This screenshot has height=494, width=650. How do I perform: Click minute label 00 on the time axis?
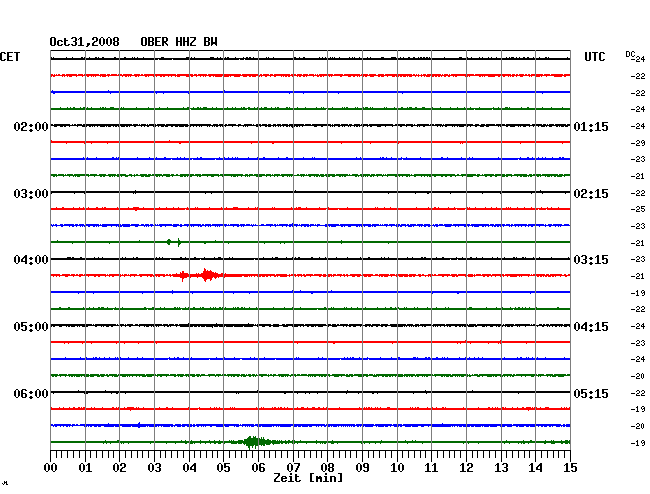[x=51, y=468]
